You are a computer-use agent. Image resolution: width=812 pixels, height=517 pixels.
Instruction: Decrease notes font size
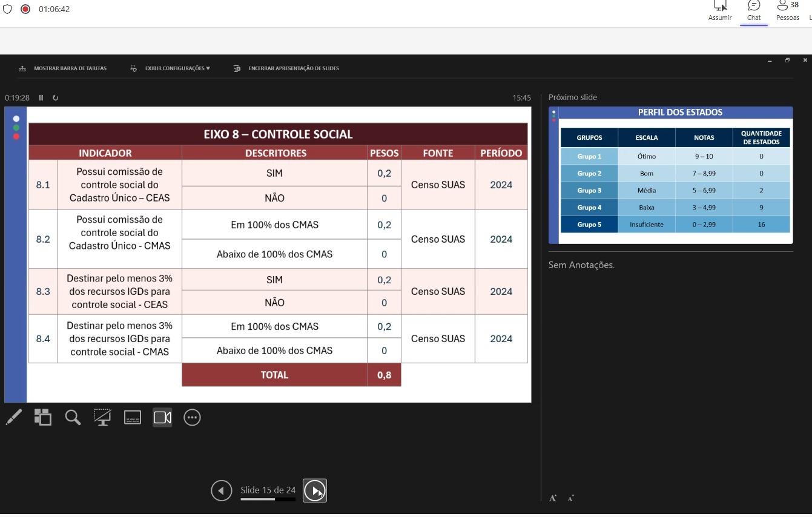(x=570, y=499)
